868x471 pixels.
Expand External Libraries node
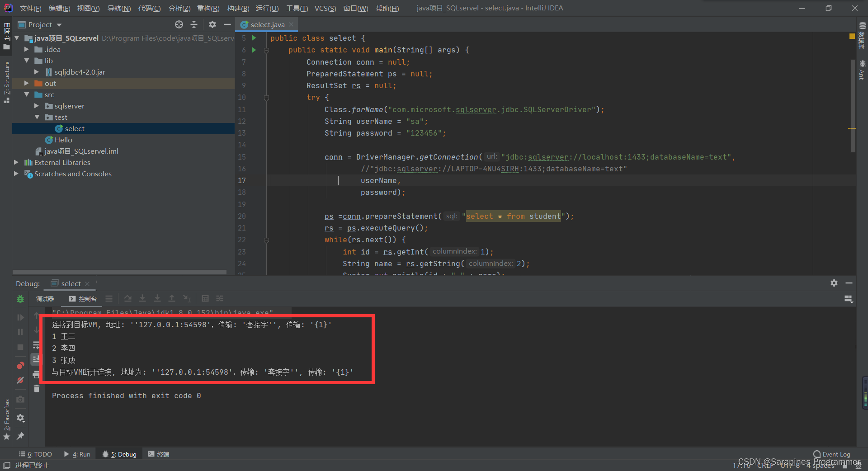pos(17,162)
